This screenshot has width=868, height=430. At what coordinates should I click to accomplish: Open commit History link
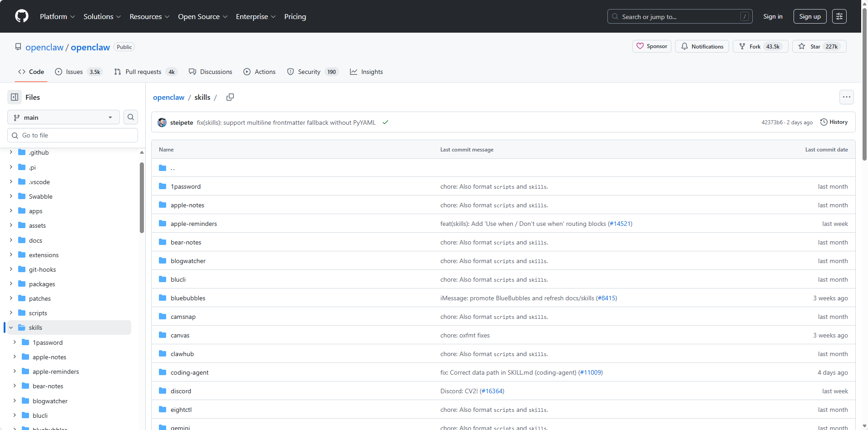834,122
